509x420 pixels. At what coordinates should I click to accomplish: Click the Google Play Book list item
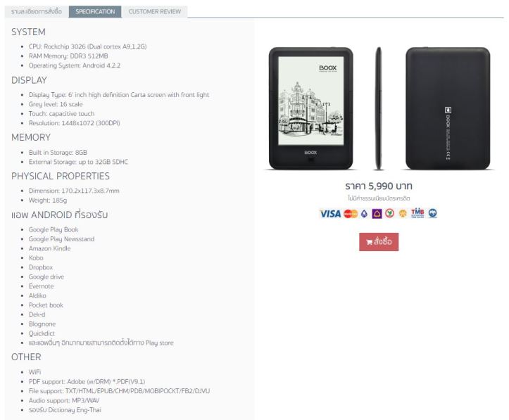[x=54, y=229]
